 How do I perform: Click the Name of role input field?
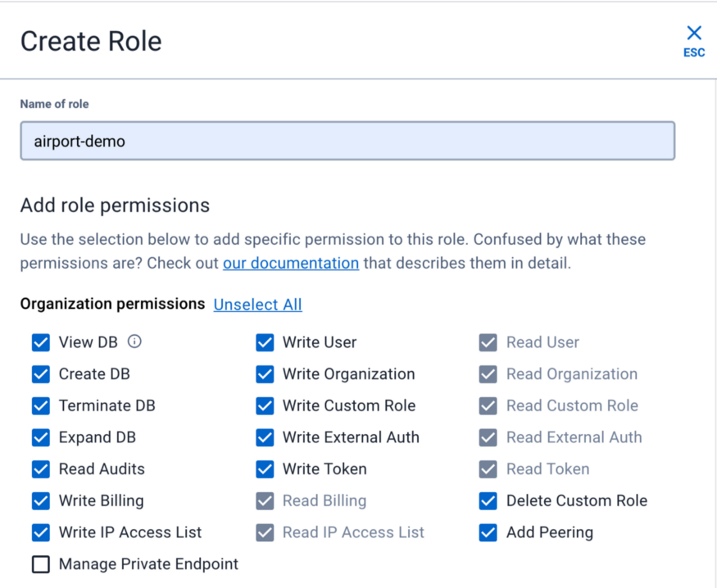(347, 141)
